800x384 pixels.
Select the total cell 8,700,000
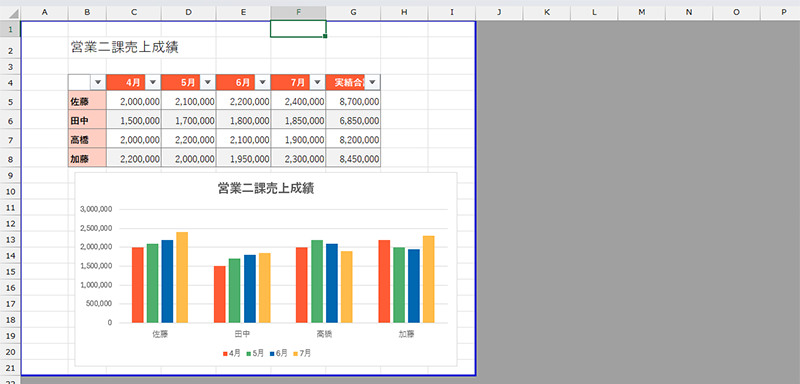coord(353,101)
